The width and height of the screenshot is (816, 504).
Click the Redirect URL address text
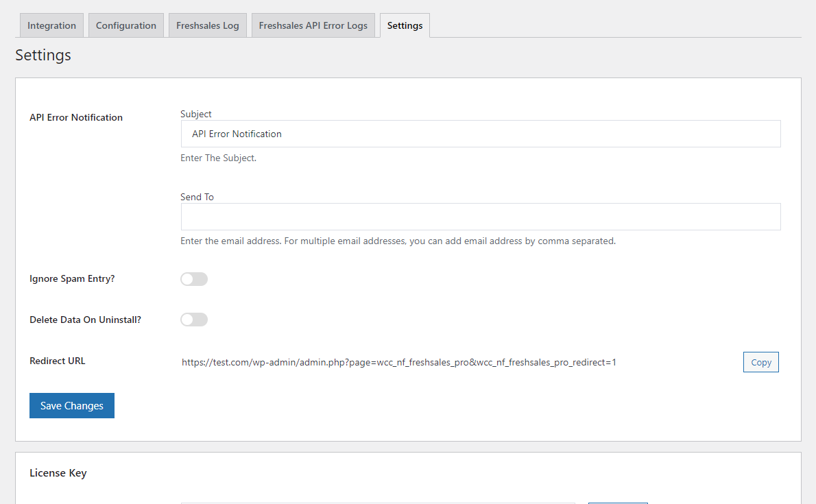pyautogui.click(x=399, y=362)
